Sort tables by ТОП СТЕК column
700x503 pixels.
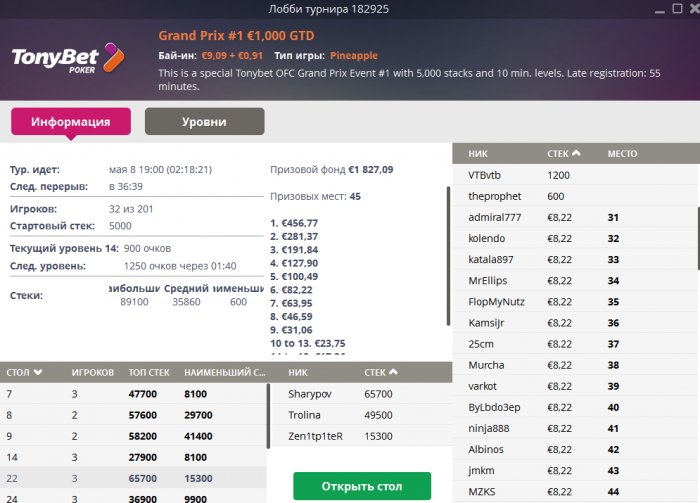pyautogui.click(x=150, y=372)
